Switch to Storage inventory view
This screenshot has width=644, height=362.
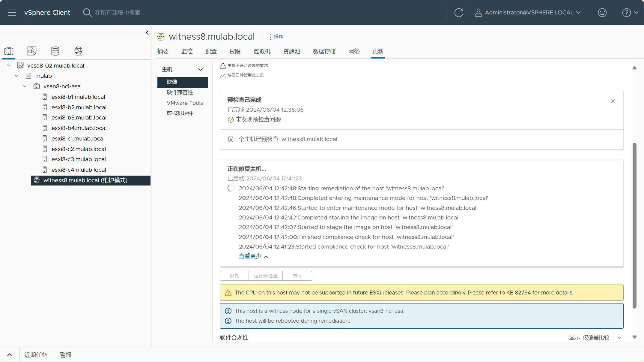point(55,51)
